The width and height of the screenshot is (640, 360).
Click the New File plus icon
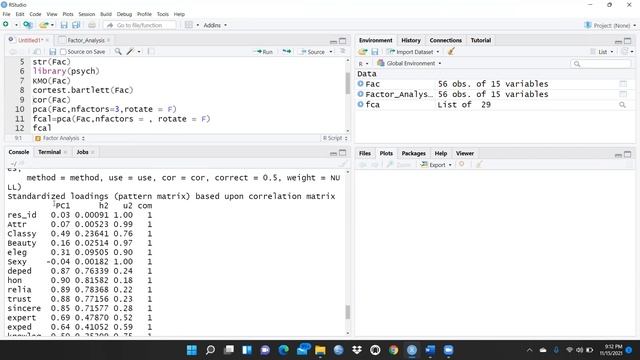tap(6, 25)
